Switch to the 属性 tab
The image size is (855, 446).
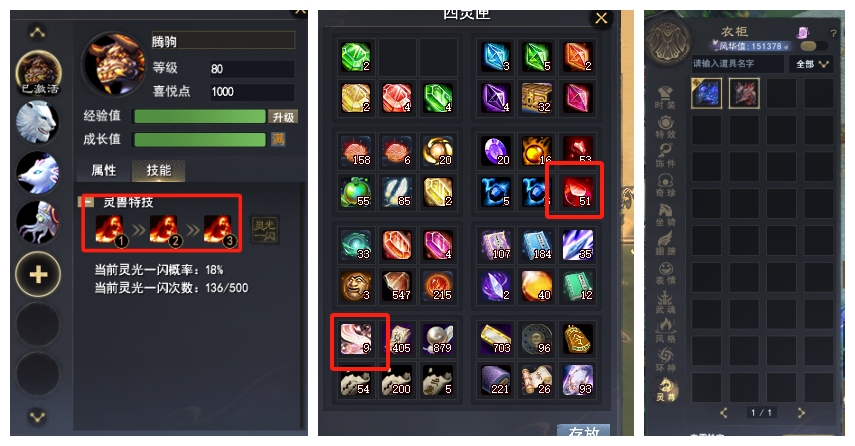click(x=104, y=170)
